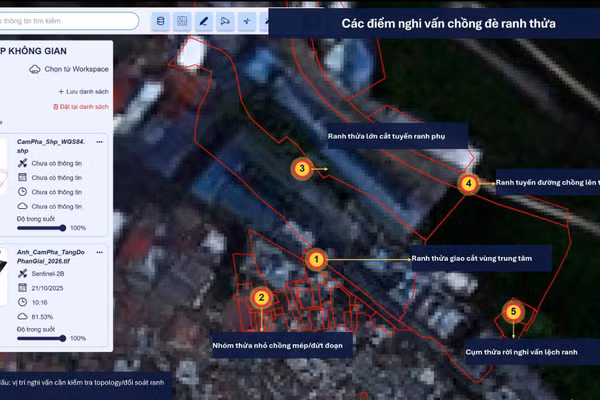The height and width of the screenshot is (400, 600).
Task: Adjust the opacity slider of Anh_CamPha_TangDoPhanGiai_2026.tif
Action: coord(42,338)
